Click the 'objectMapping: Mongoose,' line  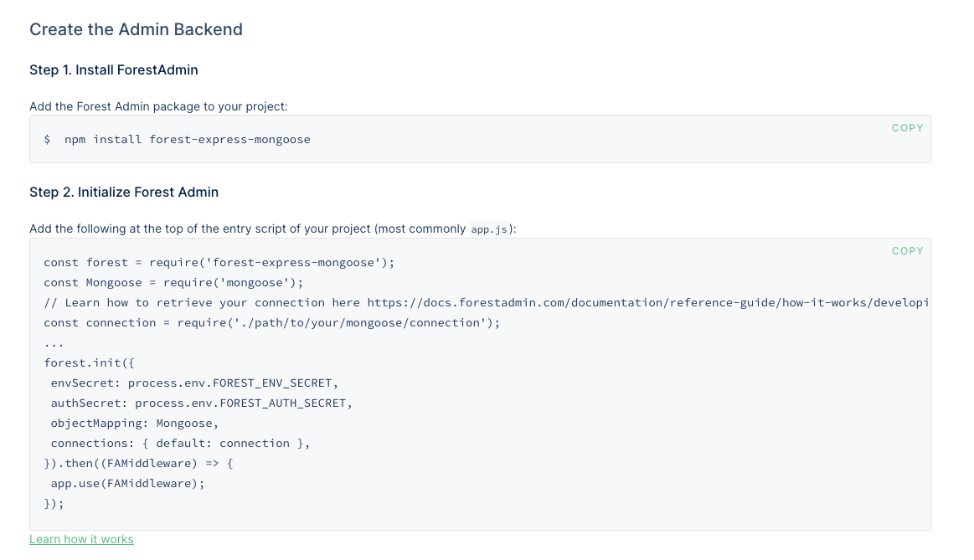pyautogui.click(x=135, y=423)
